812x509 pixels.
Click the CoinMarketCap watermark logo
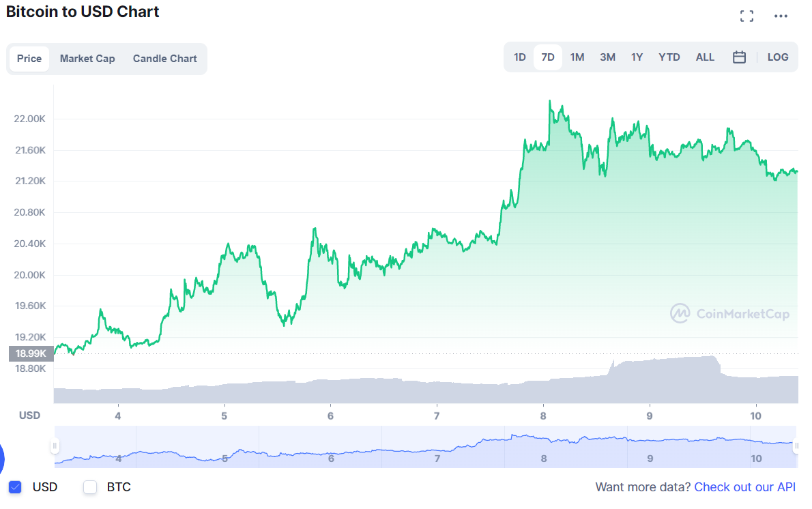pyautogui.click(x=729, y=314)
